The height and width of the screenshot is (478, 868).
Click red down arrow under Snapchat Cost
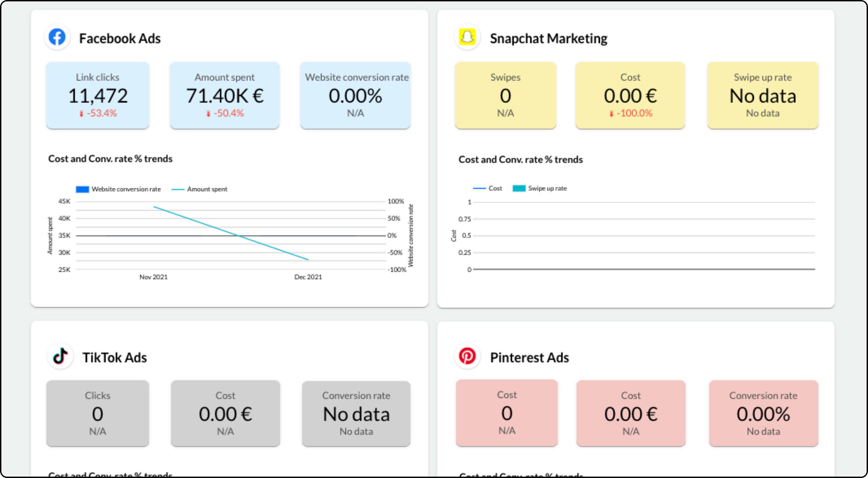611,114
